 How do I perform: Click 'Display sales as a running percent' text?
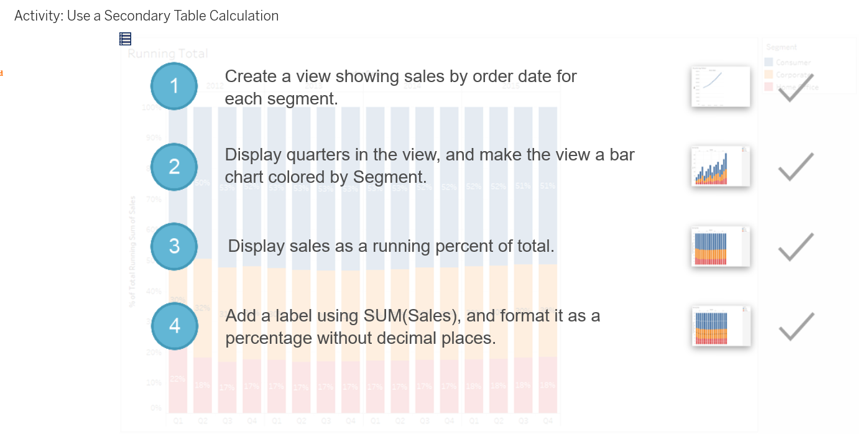coord(391,246)
